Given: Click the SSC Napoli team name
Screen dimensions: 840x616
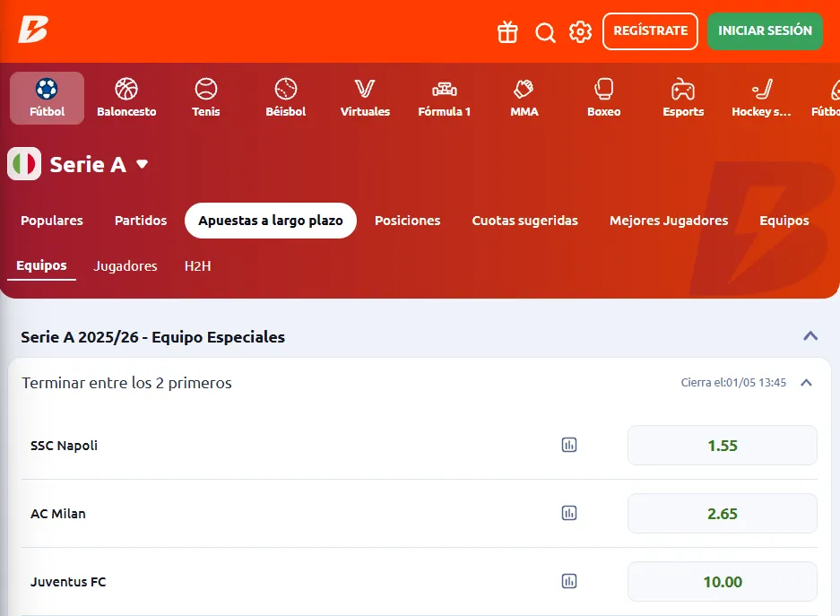Looking at the screenshot, I should (64, 446).
